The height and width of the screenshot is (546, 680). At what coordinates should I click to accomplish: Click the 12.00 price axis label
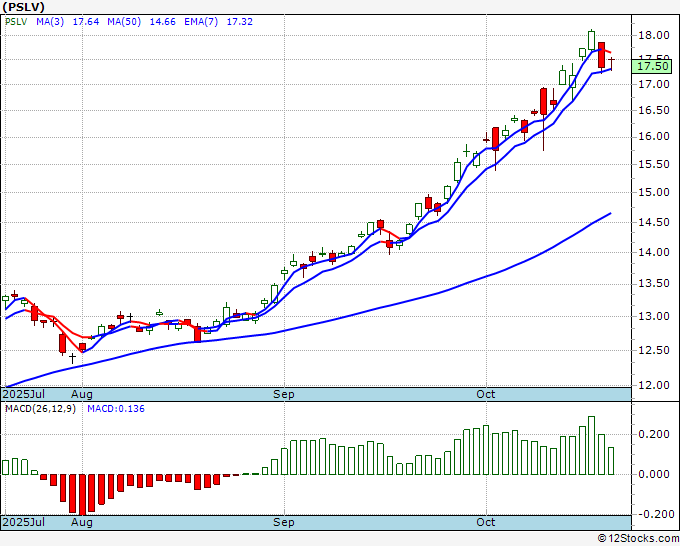click(x=654, y=385)
